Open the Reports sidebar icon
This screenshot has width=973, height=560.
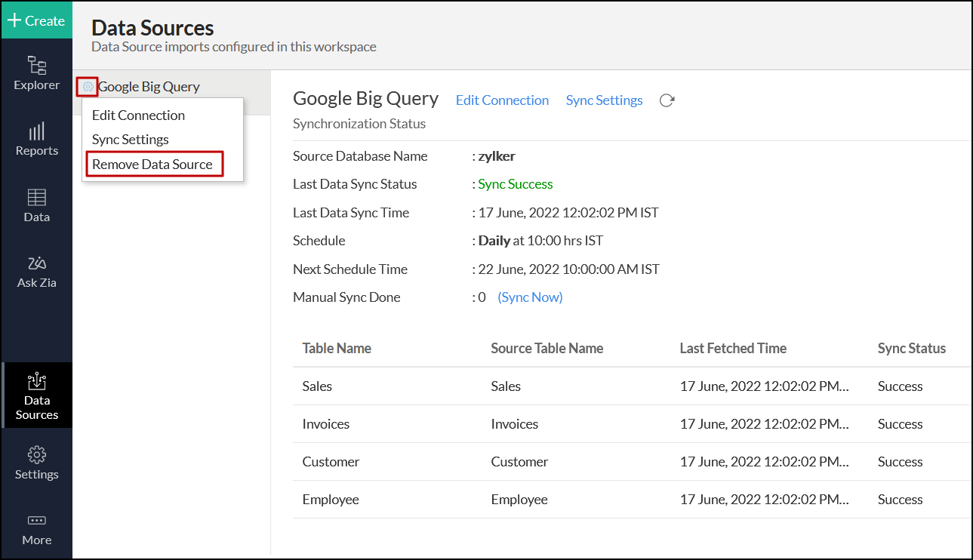[36, 140]
